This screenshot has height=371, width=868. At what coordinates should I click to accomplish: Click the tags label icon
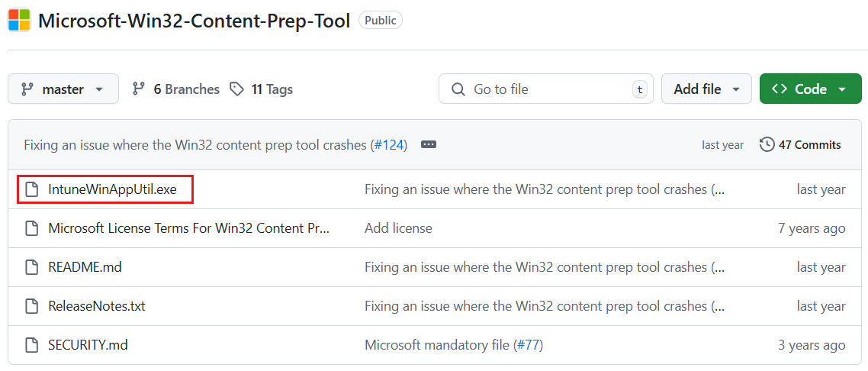[x=237, y=89]
